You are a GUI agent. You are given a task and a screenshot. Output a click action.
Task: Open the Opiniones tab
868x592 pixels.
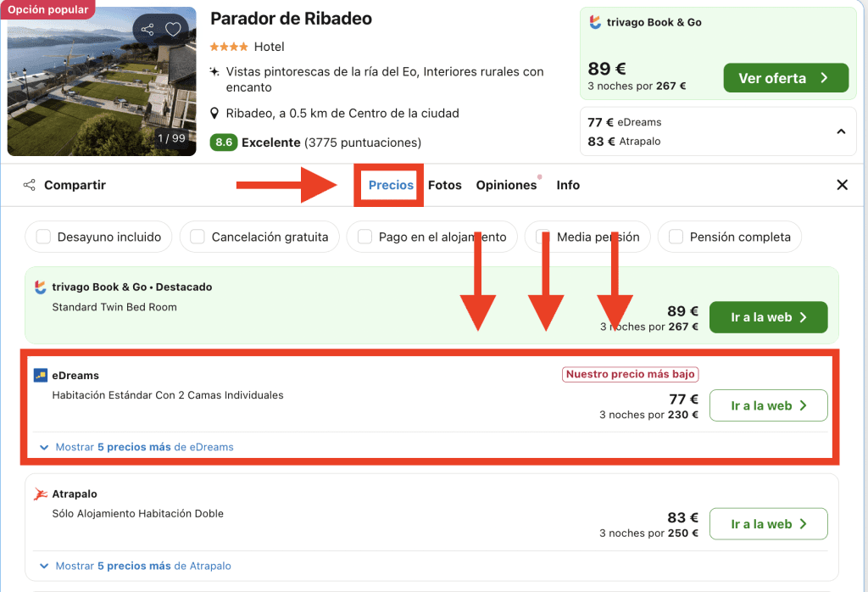pos(506,185)
